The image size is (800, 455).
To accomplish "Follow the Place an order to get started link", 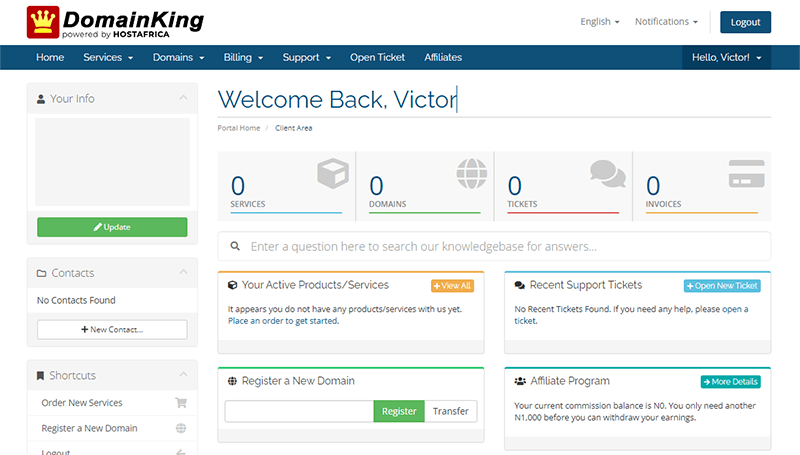I will tap(283, 321).
